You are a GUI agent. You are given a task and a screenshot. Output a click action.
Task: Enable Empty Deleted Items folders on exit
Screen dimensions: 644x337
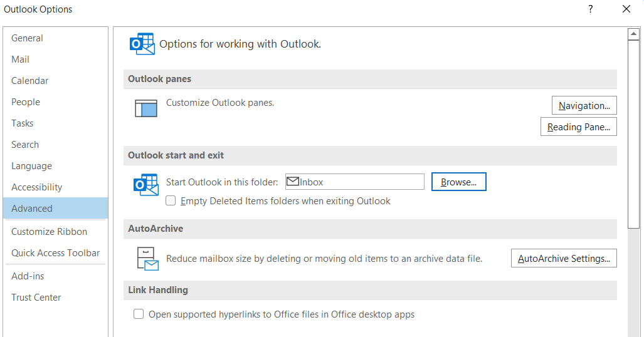pyautogui.click(x=171, y=201)
